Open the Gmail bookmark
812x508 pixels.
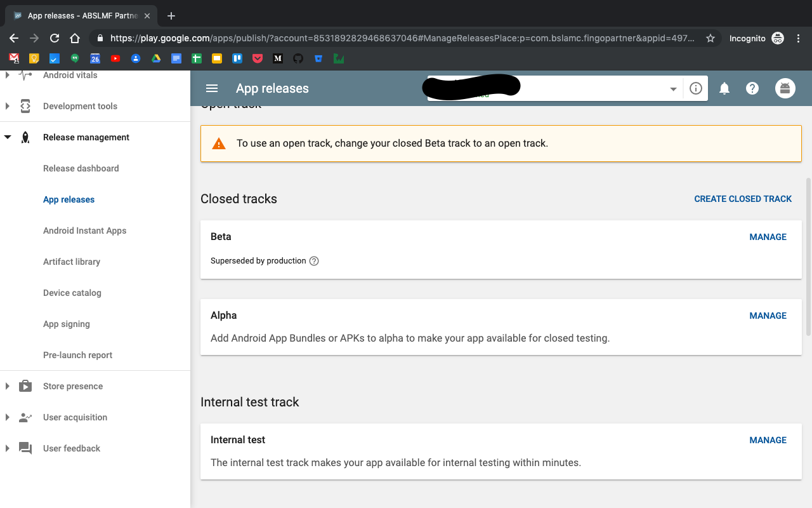click(14, 58)
